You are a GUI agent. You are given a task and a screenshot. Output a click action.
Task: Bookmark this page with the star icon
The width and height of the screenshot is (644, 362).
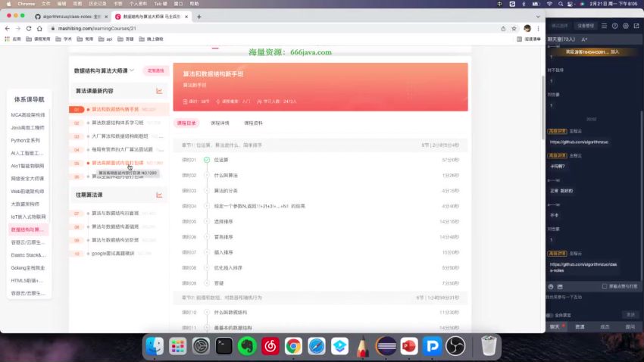514,28
